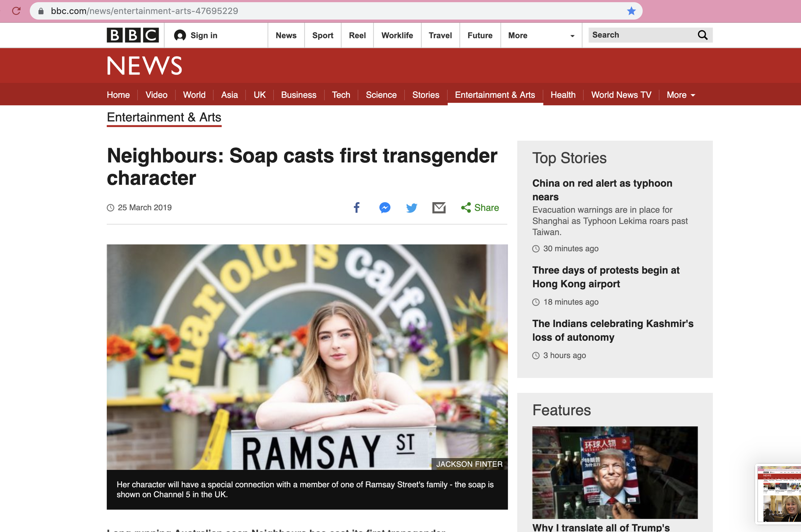Click the browser address bar
The height and width of the screenshot is (532, 801).
pos(336,11)
